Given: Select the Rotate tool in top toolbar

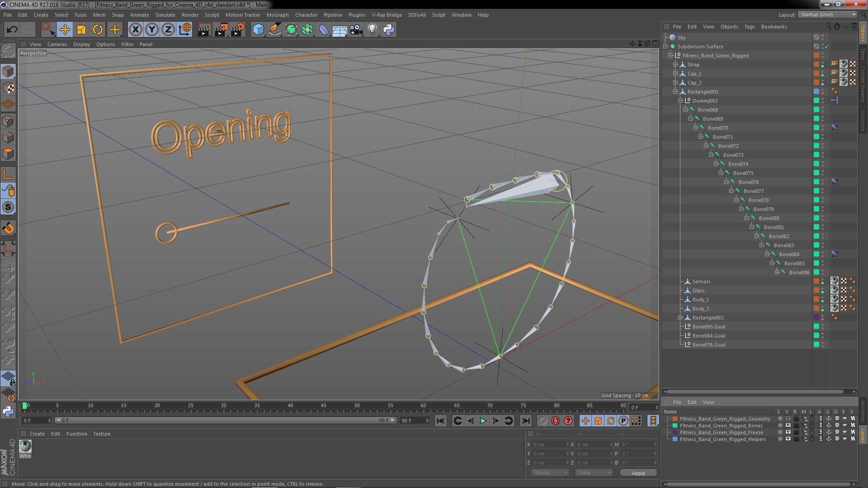Looking at the screenshot, I should 98,30.
